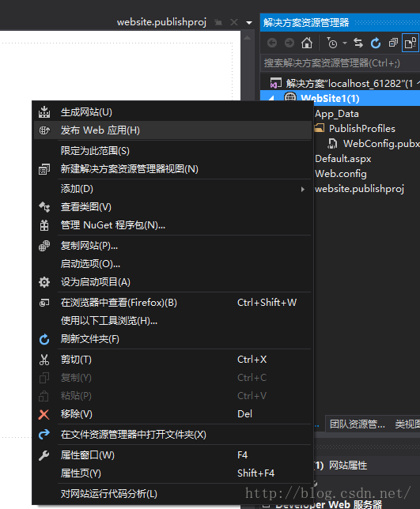This screenshot has height=509, width=420.
Task: Open the 添加(D) submenu
Action: point(172,189)
